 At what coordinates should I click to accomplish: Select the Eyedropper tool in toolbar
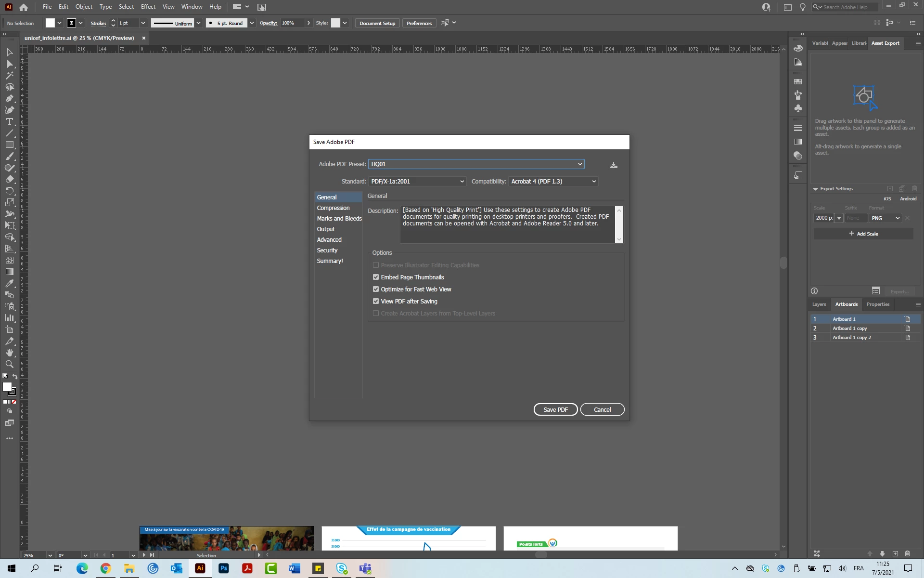click(x=9, y=283)
